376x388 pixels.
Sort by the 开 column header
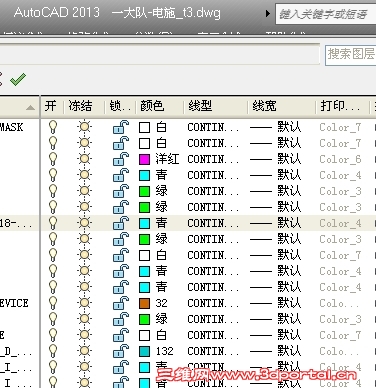click(51, 106)
